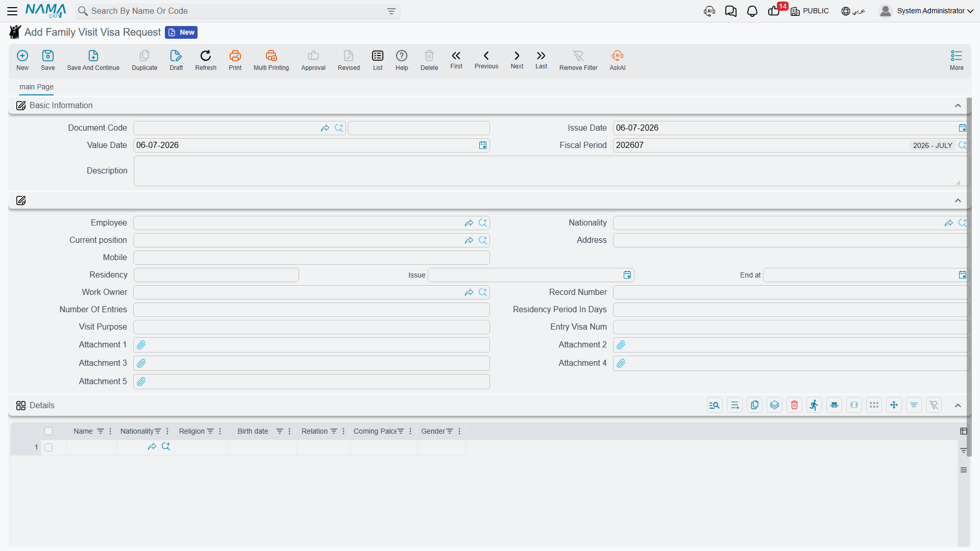Select the main Page tab
Screen dimensions: 980x551
pyautogui.click(x=36, y=87)
